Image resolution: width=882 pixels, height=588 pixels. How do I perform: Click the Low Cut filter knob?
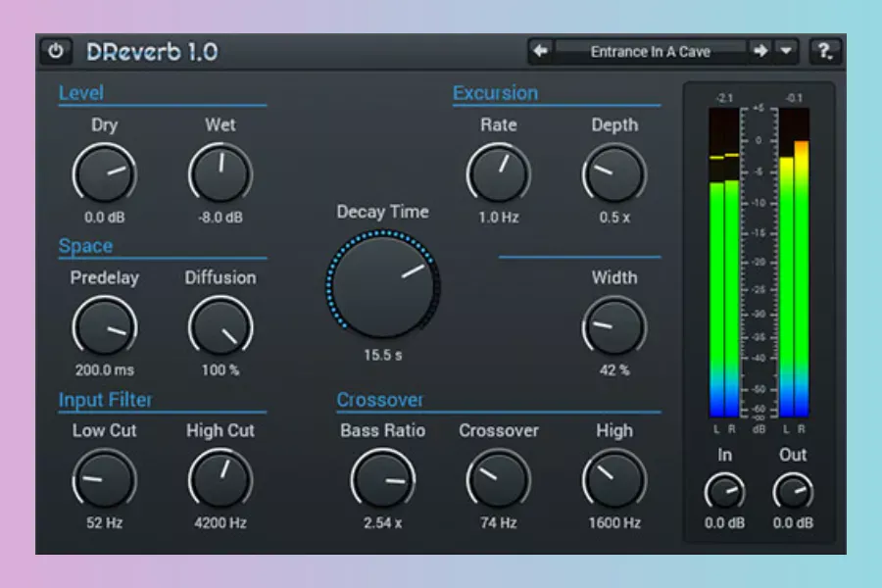pos(105,480)
